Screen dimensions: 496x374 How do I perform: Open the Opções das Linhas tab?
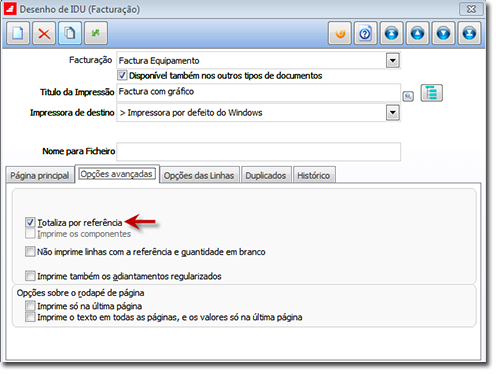[x=199, y=175]
